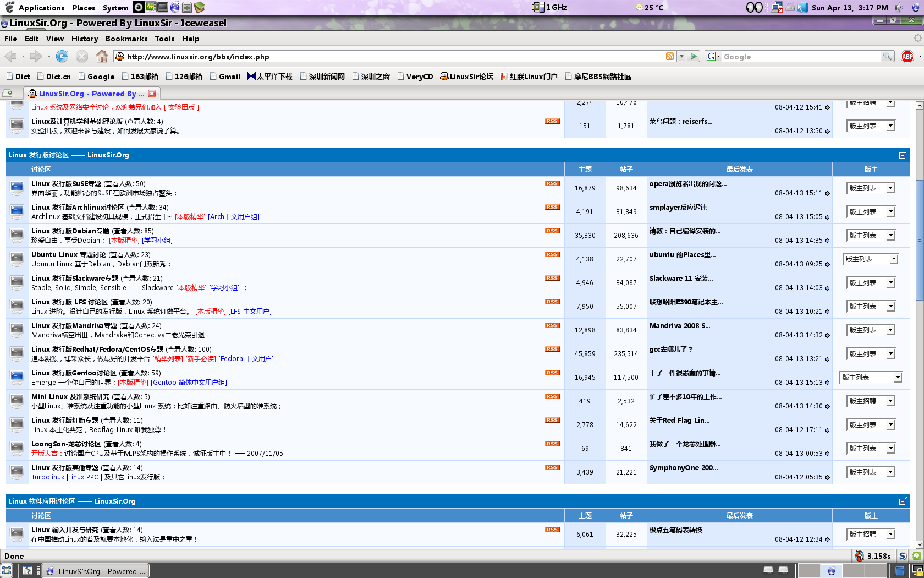
Task: Open Back button history dropdown arrow
Action: [23, 56]
